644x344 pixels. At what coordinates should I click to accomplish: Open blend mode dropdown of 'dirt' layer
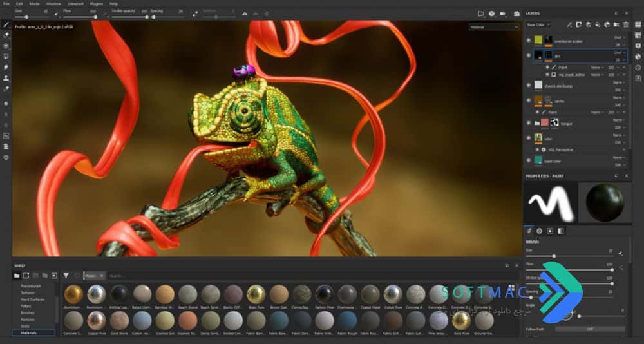pyautogui.click(x=620, y=53)
